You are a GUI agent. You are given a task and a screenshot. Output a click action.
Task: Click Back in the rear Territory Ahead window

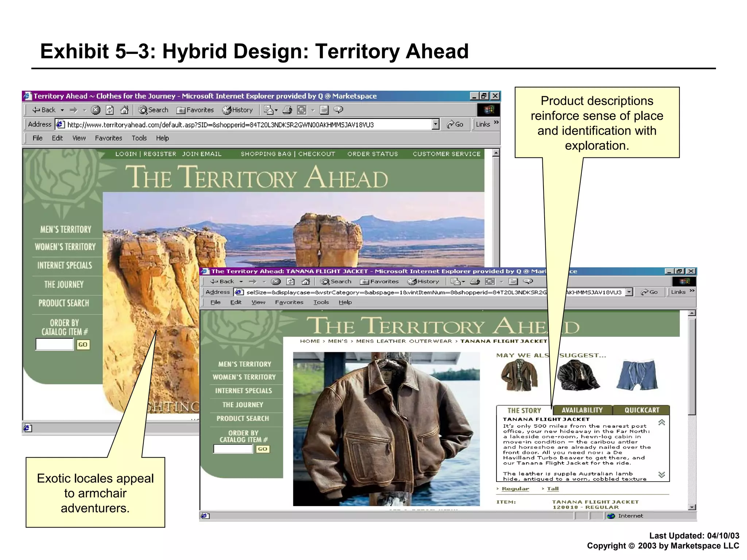[44, 110]
